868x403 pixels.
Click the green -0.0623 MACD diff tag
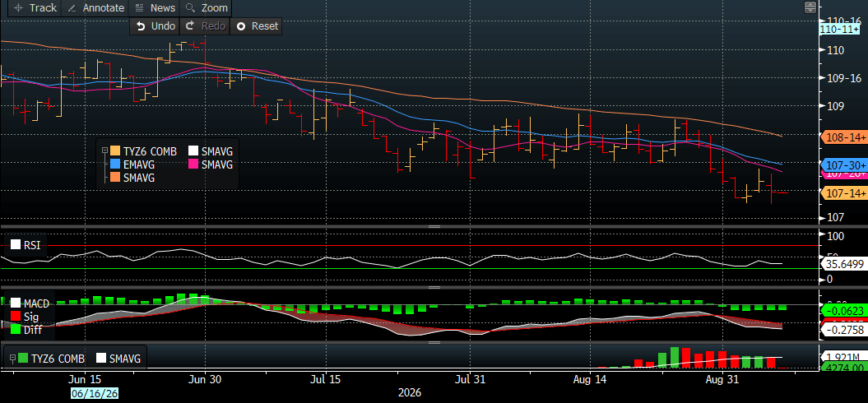(844, 310)
